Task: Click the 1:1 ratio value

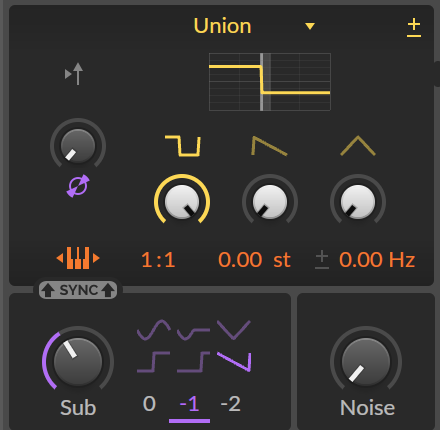Action: (x=158, y=260)
